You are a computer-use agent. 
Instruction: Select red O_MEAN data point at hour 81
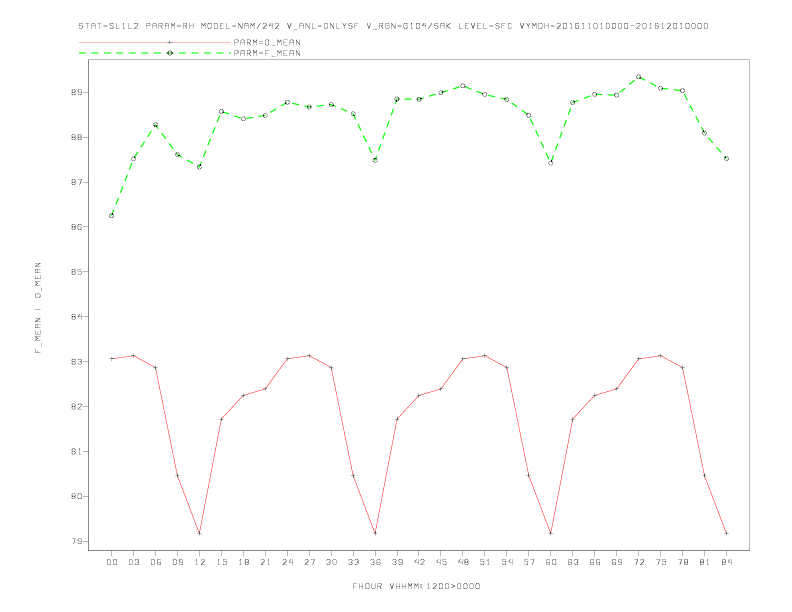tap(705, 476)
